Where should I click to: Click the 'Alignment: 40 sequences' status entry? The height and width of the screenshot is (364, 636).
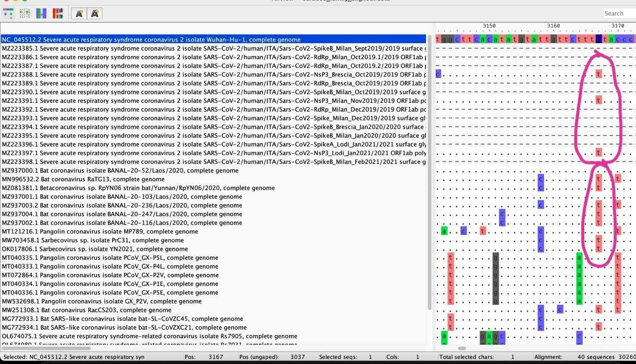(x=585, y=357)
